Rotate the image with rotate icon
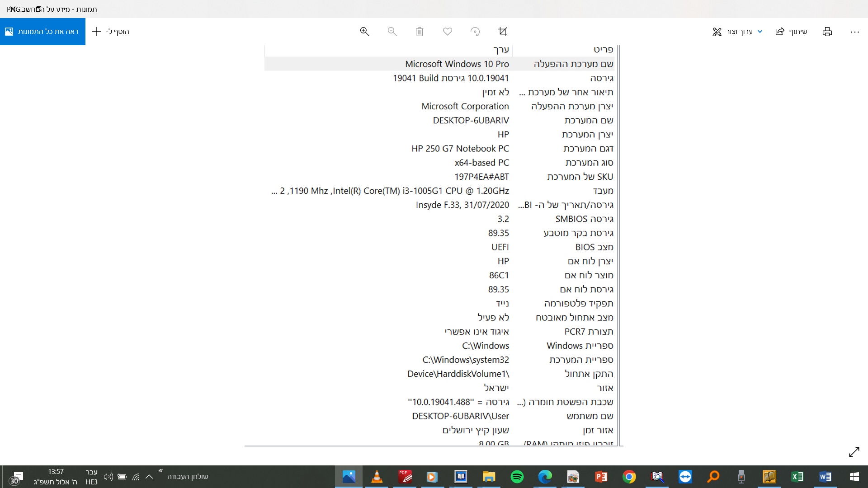This screenshot has height=488, width=868. click(x=475, y=32)
